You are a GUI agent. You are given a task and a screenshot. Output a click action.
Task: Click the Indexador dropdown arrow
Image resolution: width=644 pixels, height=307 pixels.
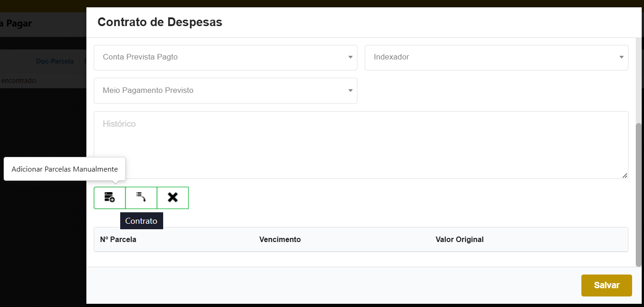pyautogui.click(x=621, y=57)
